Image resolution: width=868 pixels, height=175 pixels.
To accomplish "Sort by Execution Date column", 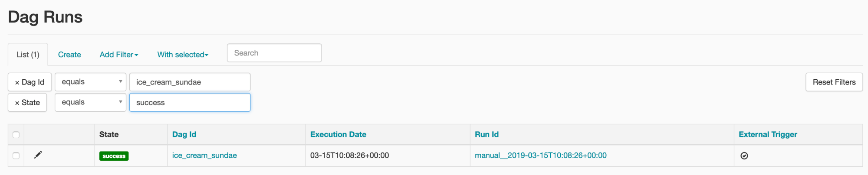I will point(338,134).
